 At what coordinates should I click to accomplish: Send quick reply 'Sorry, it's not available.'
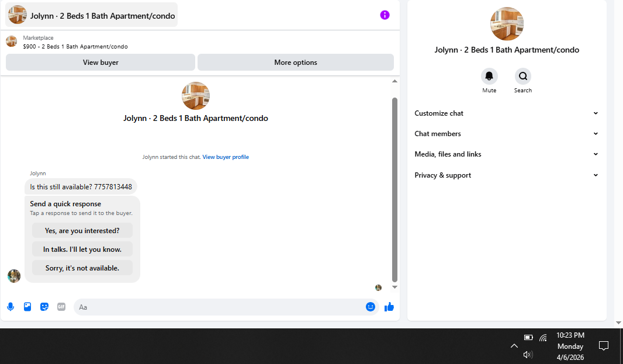tap(82, 268)
